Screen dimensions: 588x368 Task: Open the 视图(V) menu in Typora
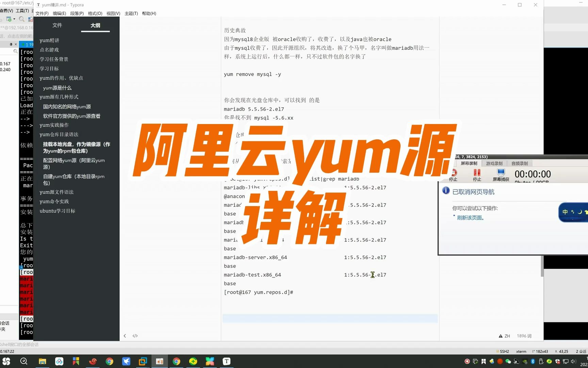tap(113, 14)
